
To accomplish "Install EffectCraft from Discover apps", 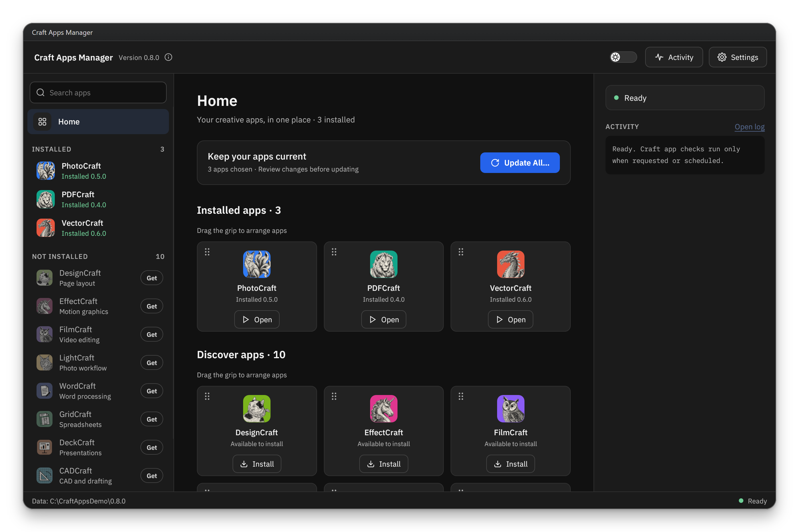I will [x=384, y=464].
